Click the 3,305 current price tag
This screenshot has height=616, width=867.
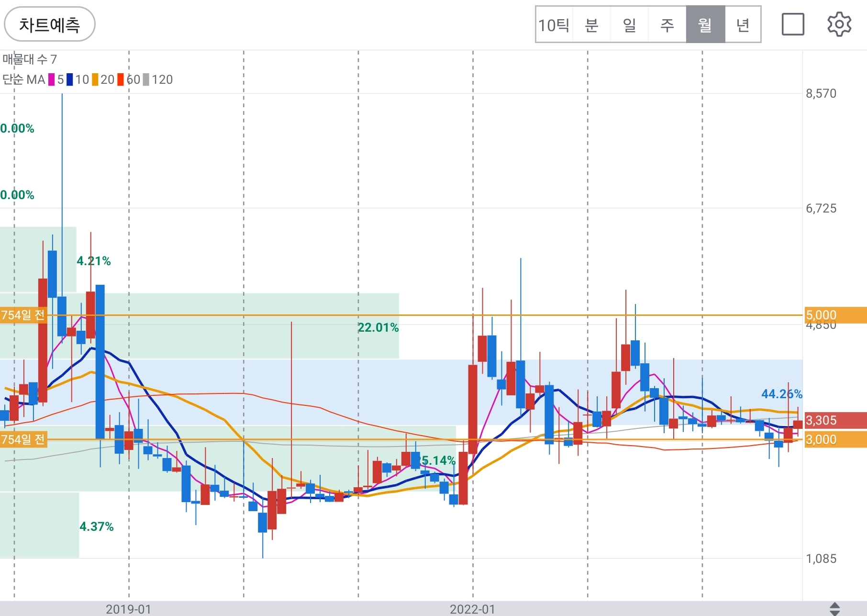point(835,420)
